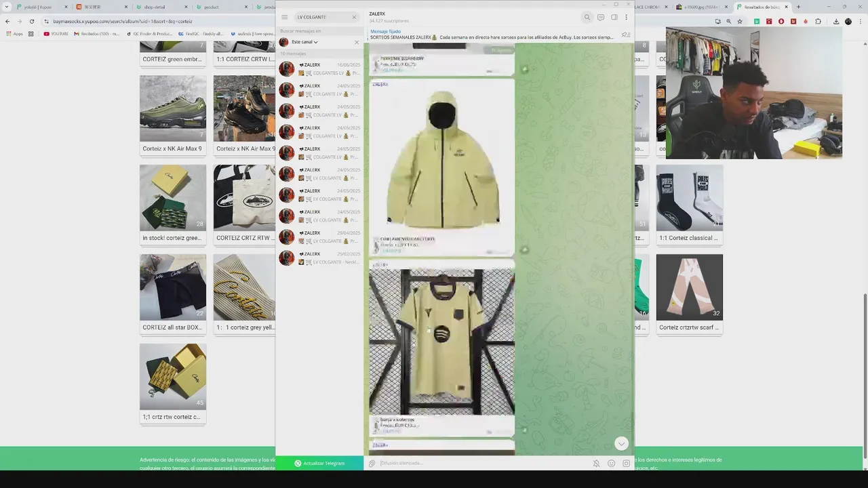Bookmark this page with star icon
Viewport: 868px width, 488px height.
740,21
